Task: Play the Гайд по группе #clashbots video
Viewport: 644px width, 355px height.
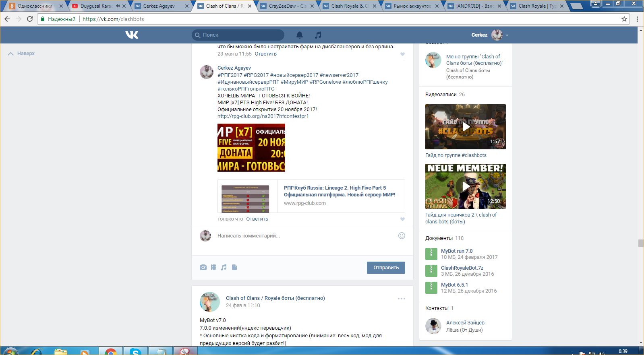Action: [466, 127]
